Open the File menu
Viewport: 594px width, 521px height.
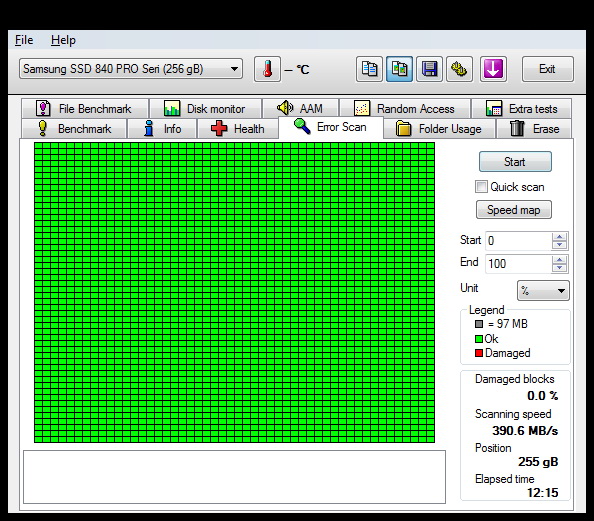click(x=24, y=40)
